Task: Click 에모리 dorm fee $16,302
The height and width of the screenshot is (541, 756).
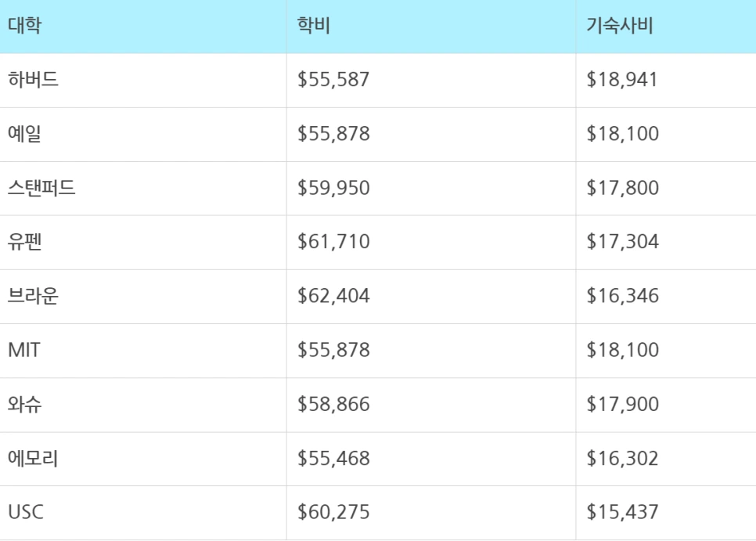Action: pyautogui.click(x=623, y=458)
